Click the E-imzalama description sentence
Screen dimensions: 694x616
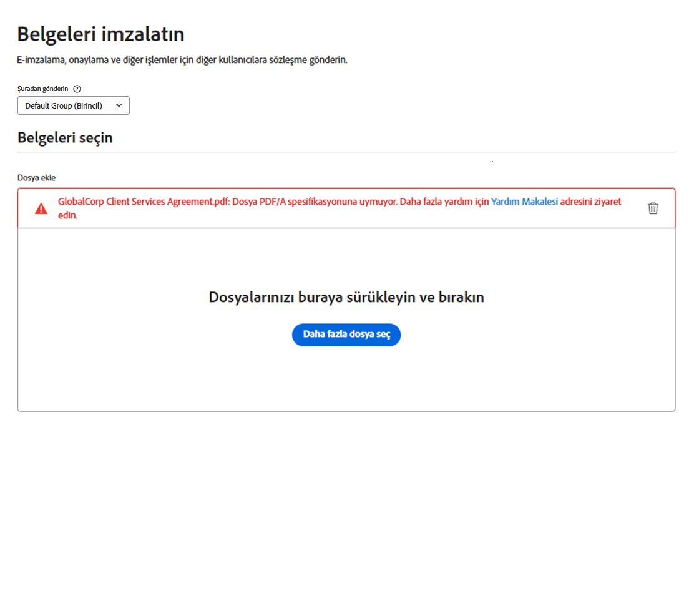click(182, 60)
